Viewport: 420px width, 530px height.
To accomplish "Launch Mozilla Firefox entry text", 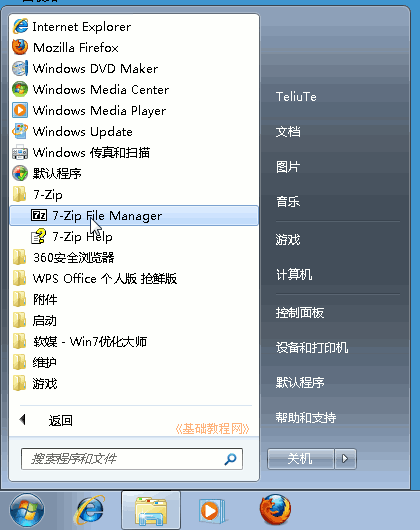I will [76, 48].
